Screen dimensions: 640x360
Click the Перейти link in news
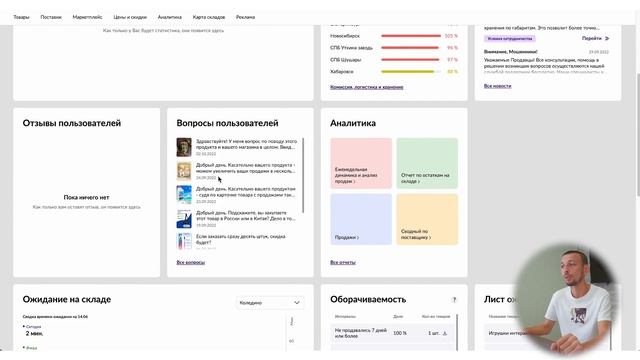point(591,38)
